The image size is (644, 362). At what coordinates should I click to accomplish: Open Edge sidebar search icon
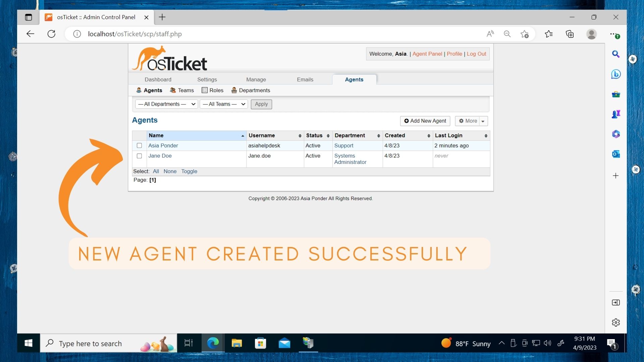click(616, 54)
